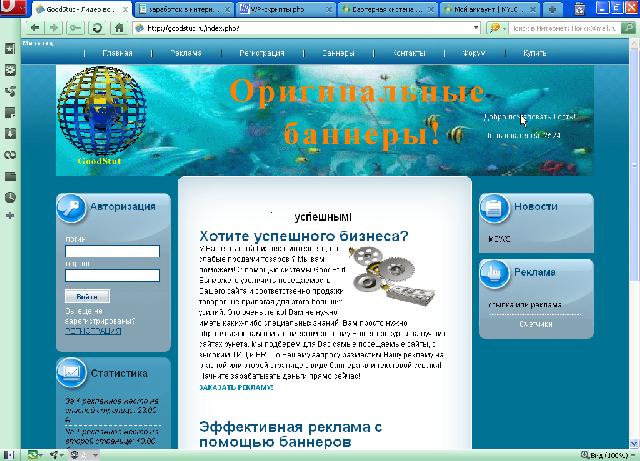Image resolution: width=640 pixels, height=461 pixels.
Task: Open the Opera menu button
Action: click(x=9, y=9)
